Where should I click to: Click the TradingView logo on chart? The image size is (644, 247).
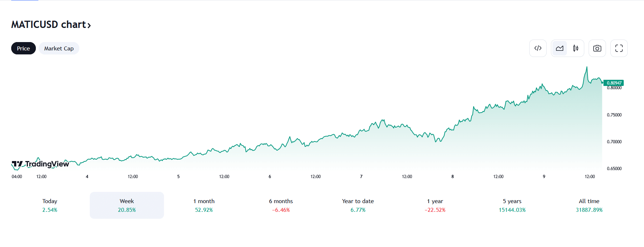(40, 164)
